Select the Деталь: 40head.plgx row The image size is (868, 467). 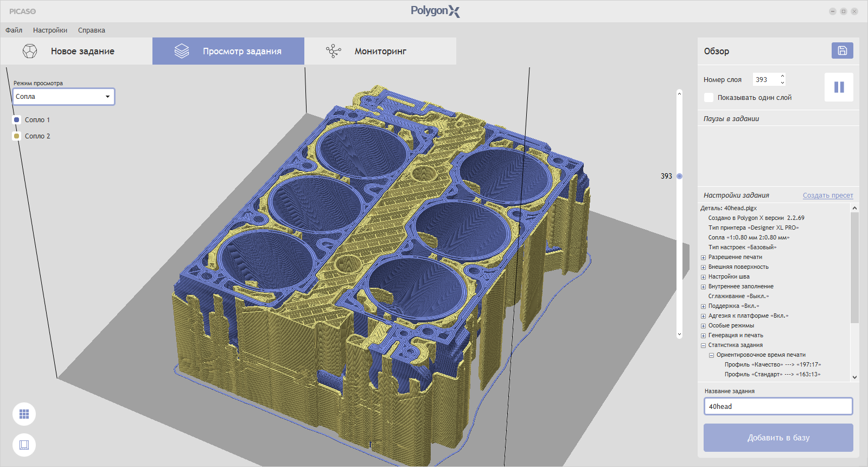tap(729, 208)
